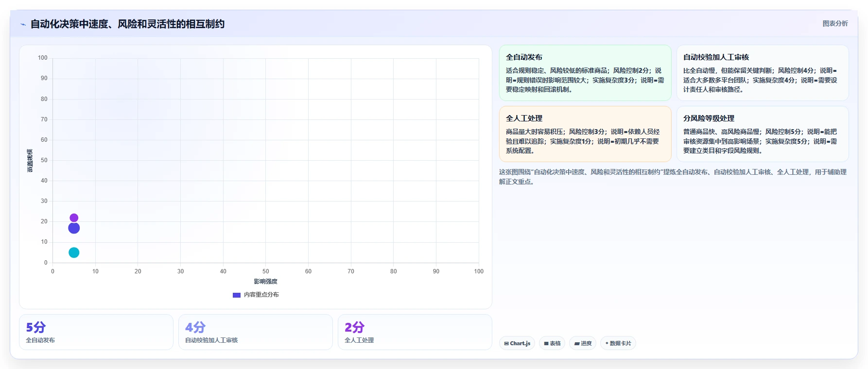This screenshot has height=369, width=868.
Task: Click the 4分 score stat card
Action: pyautogui.click(x=256, y=332)
